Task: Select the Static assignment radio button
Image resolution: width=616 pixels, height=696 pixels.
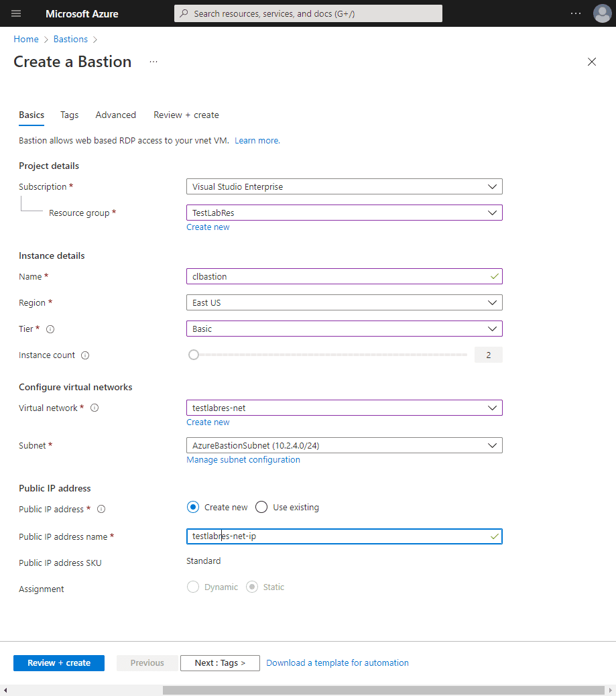Action: [252, 587]
